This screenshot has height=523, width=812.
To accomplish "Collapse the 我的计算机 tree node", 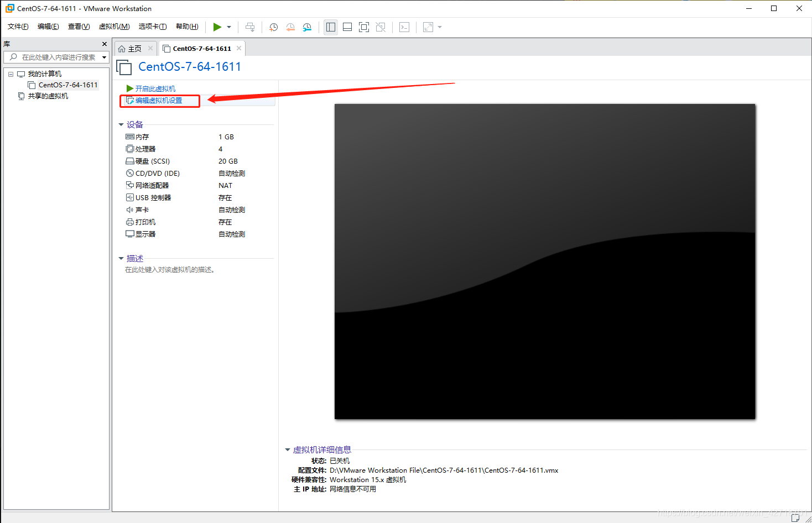I will (11, 74).
